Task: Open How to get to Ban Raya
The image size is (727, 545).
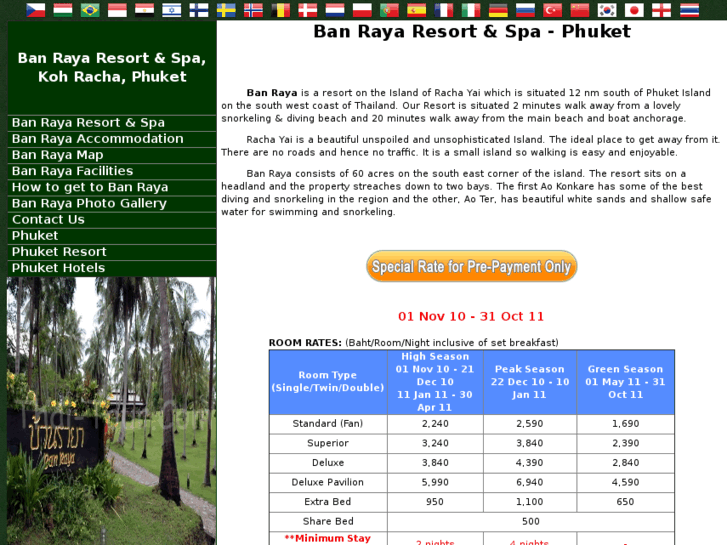Action: [112, 187]
